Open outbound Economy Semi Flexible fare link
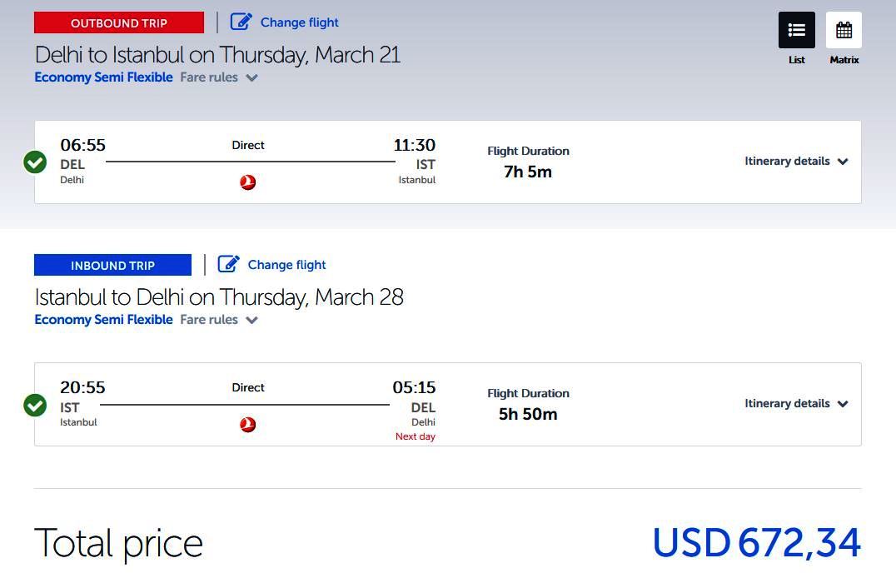 click(x=103, y=77)
